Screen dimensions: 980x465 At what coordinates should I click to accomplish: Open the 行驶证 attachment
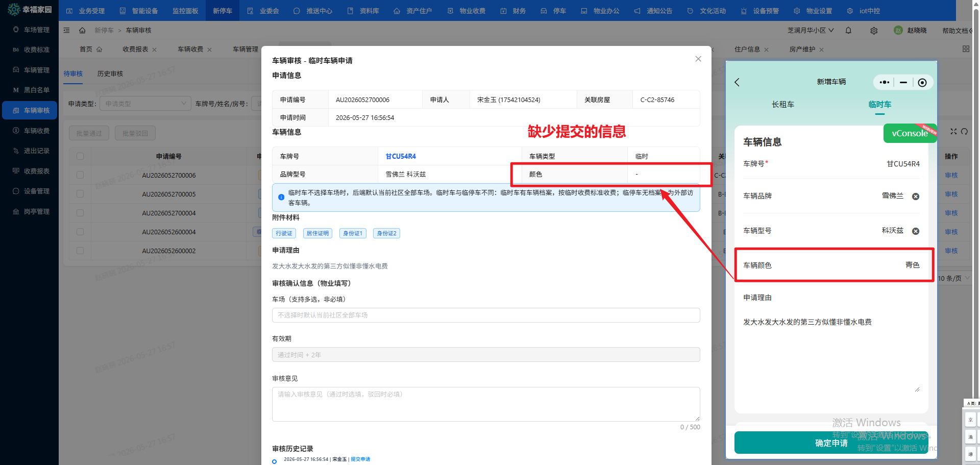pyautogui.click(x=284, y=233)
